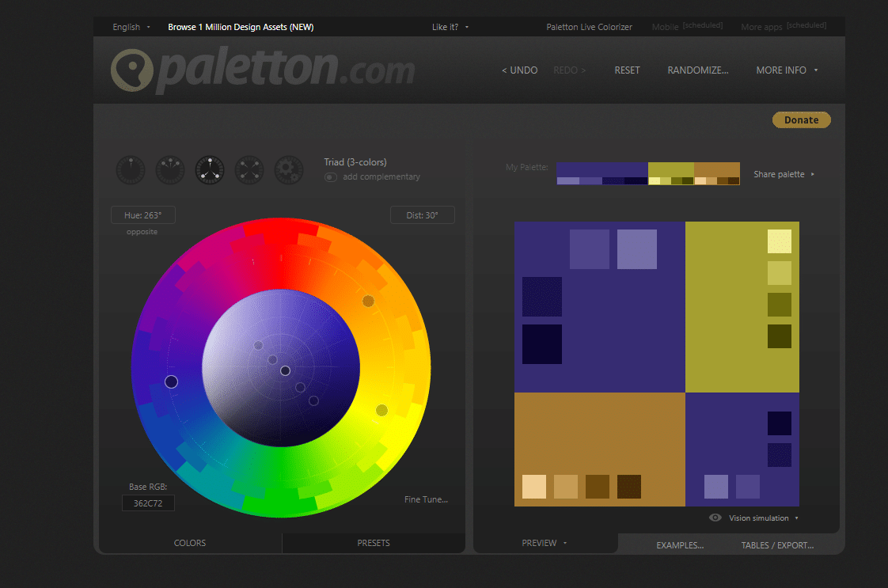Select the Free-style gears scheme icon
The height and width of the screenshot is (588, 888).
tap(289, 170)
